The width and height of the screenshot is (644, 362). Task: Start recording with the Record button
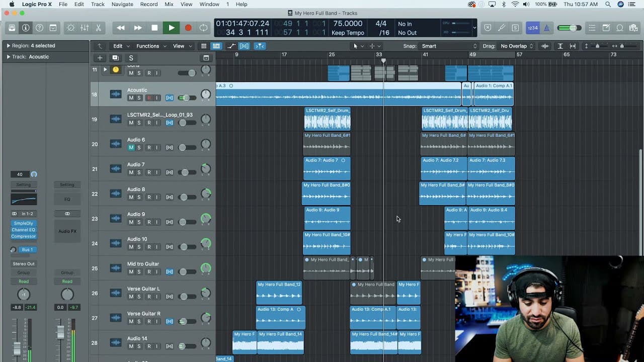[x=188, y=28]
